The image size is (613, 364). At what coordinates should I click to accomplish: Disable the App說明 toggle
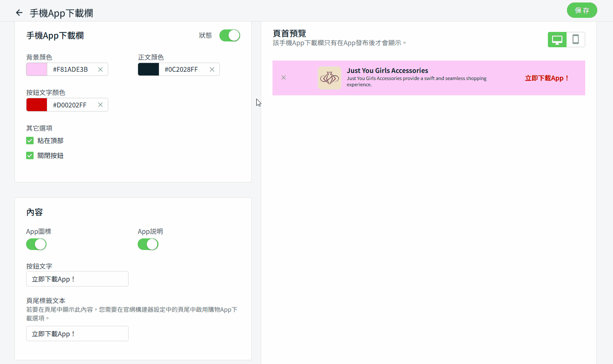(x=148, y=245)
